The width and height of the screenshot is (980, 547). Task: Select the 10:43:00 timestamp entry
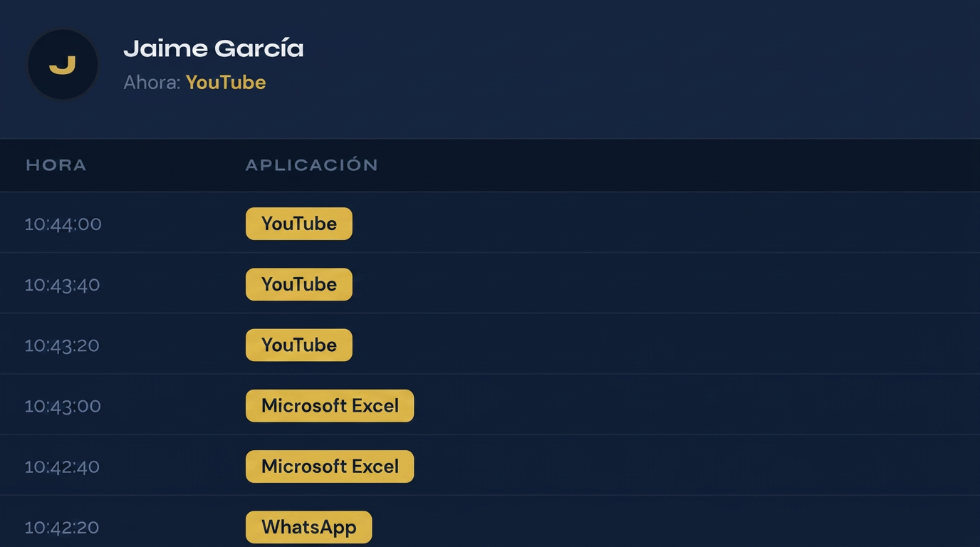coord(63,405)
